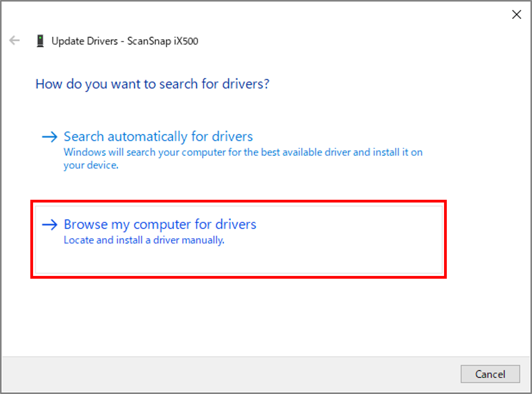Screen dimensions: 532x394
Task: Click 'Update Drivers - ScanSnap iX500' title text
Action: pos(125,41)
